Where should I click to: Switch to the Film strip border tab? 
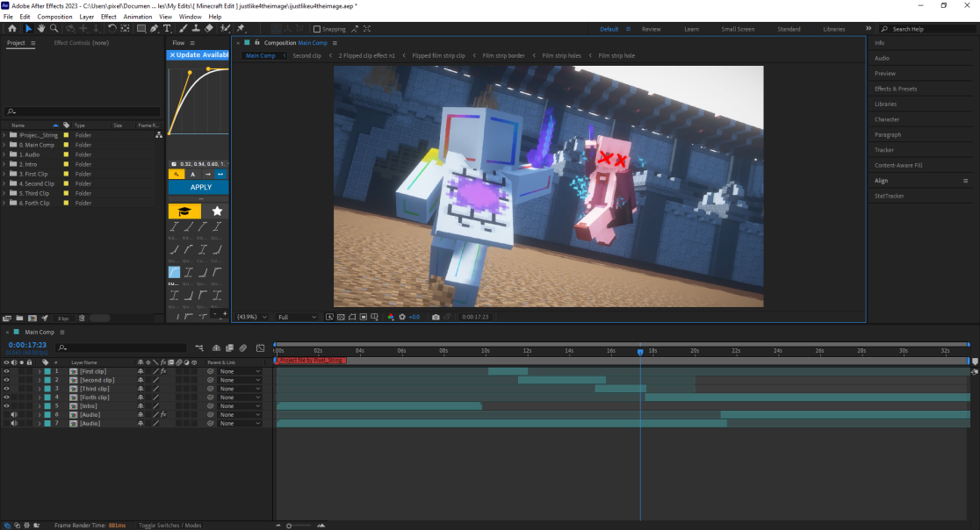click(x=503, y=54)
